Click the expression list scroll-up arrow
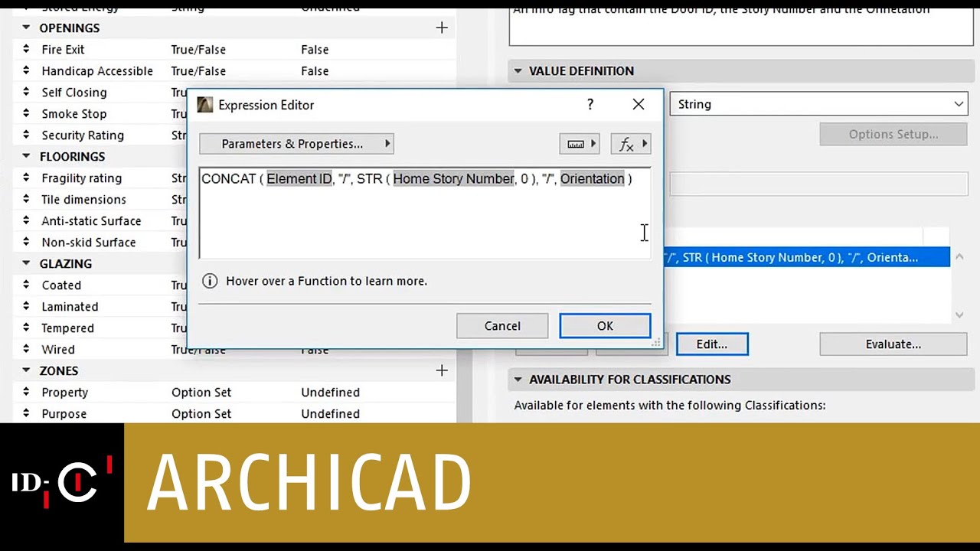The width and height of the screenshot is (980, 551). coord(959,257)
